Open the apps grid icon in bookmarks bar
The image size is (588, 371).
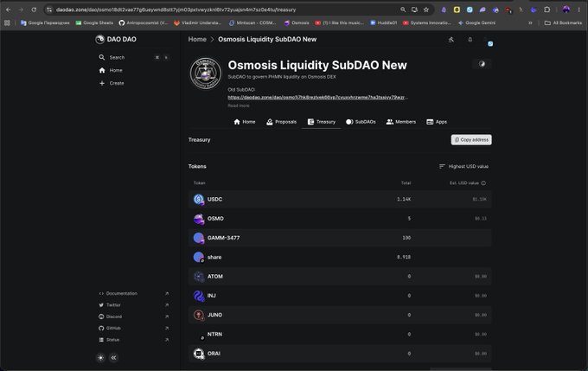point(7,22)
